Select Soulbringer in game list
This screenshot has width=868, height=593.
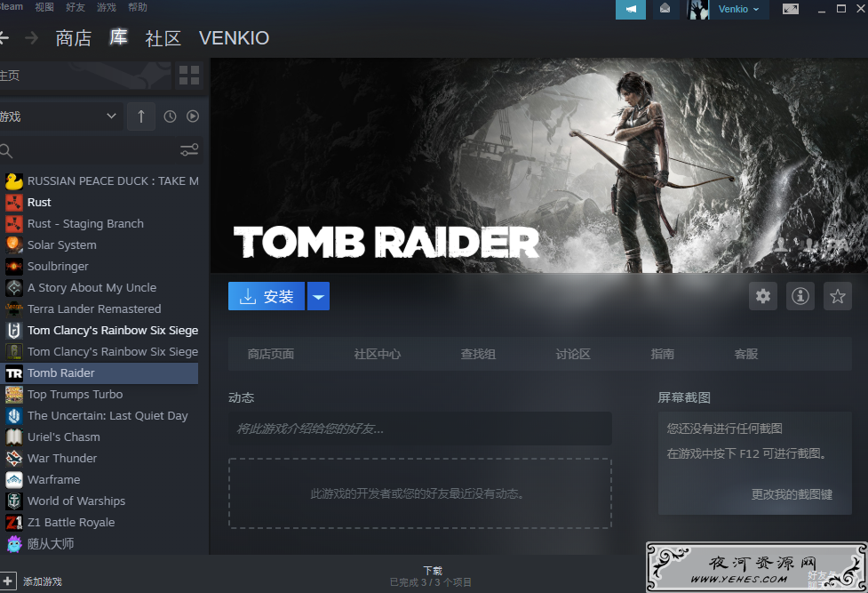[100, 267]
